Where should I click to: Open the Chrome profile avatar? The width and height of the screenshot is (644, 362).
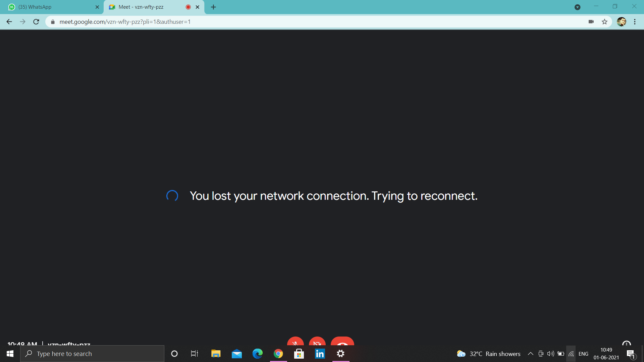click(x=621, y=22)
